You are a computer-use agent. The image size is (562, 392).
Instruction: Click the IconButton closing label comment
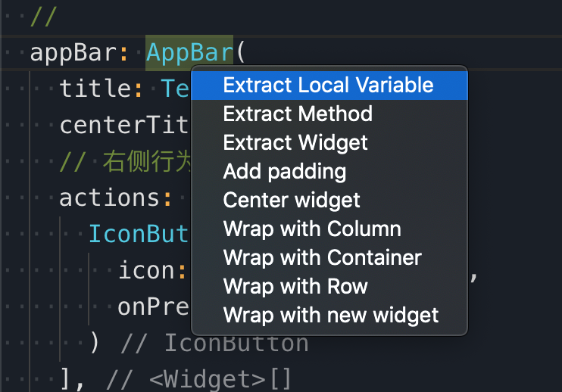click(214, 343)
